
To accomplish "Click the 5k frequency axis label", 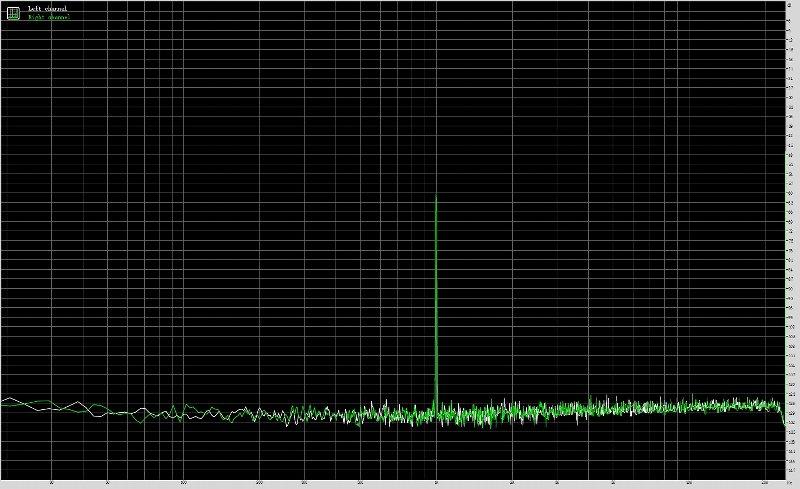I will [x=613, y=483].
